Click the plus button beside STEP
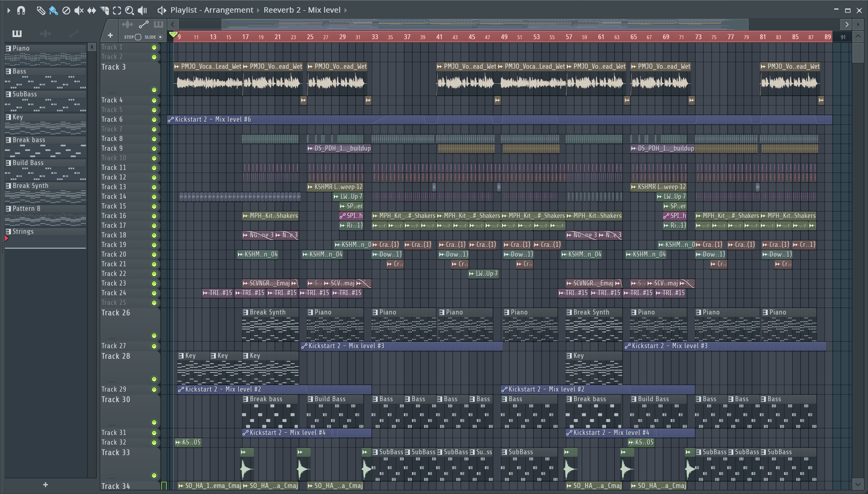The height and width of the screenshot is (494, 868). coord(110,35)
